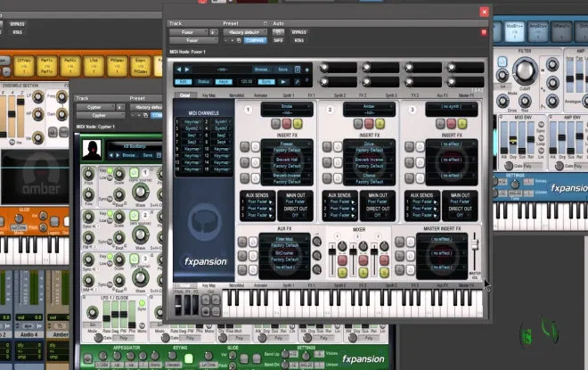588x370 pixels.
Task: Open the Filter Mod aux effect dropdown
Action: click(x=284, y=239)
